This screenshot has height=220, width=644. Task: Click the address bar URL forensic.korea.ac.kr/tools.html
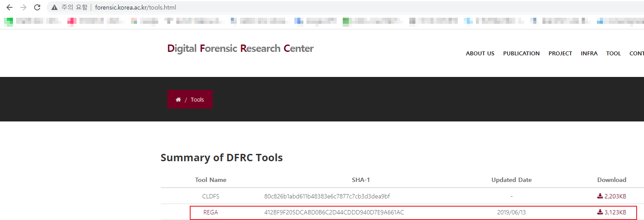(x=136, y=7)
